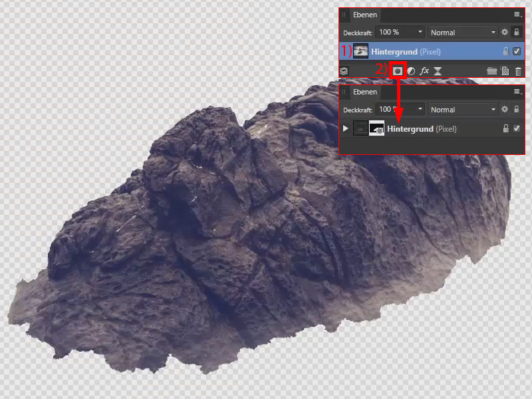This screenshot has width=532, height=399.
Task: Click the lock icon beside the gear in the lower panel
Action: 517,109
